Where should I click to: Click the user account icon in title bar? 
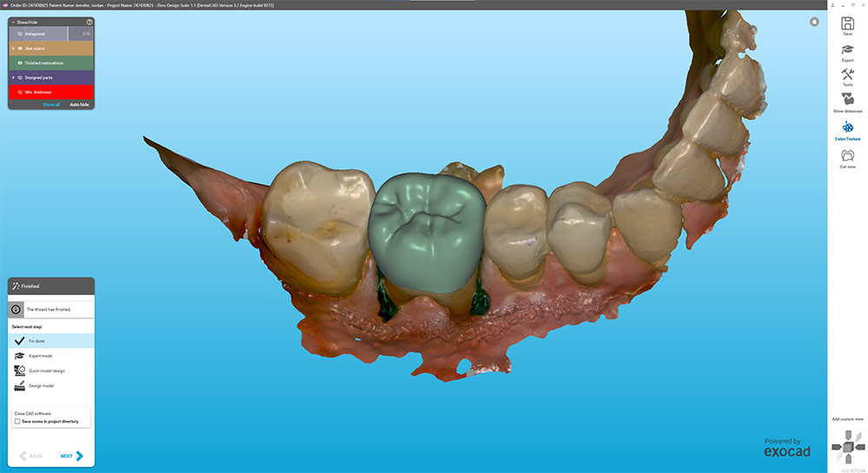(832, 4)
